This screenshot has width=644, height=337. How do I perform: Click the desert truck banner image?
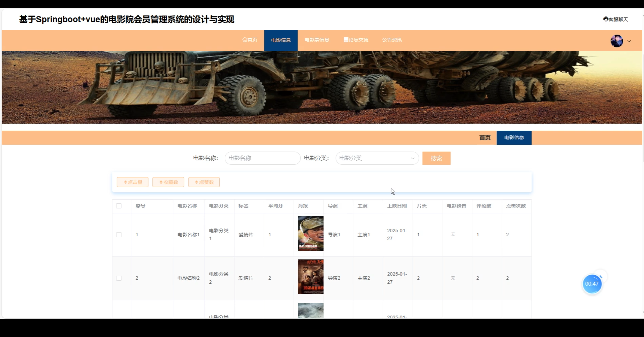pyautogui.click(x=322, y=87)
